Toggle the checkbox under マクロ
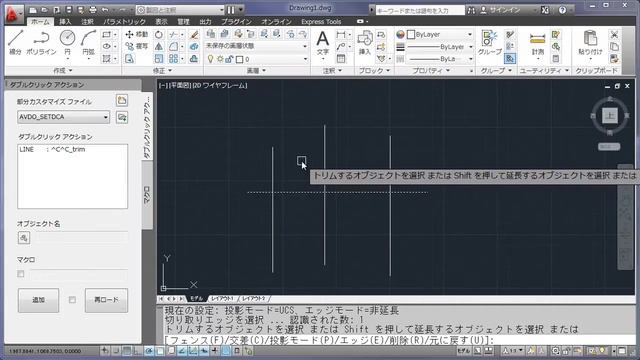The height and width of the screenshot is (360, 640). [x=21, y=273]
